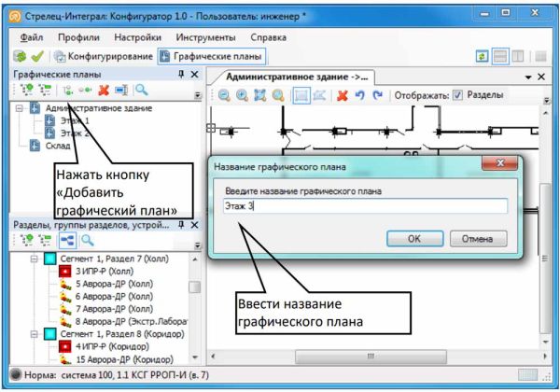The image size is (560, 392).
Task: Toggle pin on Разделы, группы разделов panel
Action: (x=179, y=225)
